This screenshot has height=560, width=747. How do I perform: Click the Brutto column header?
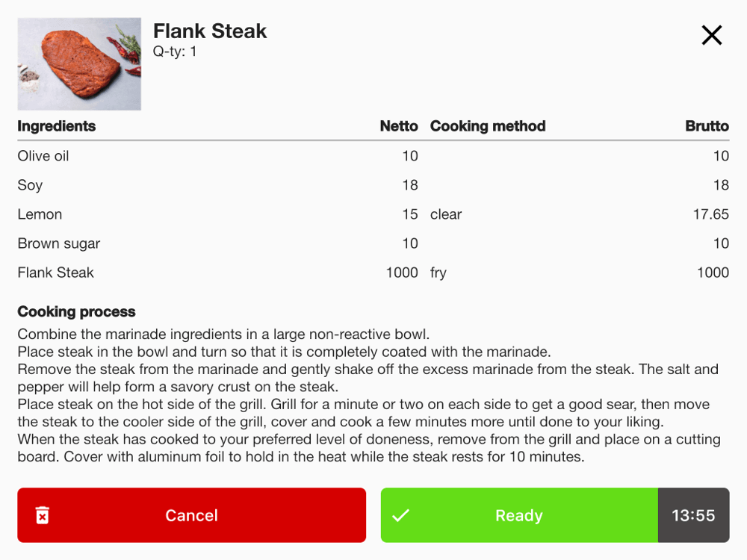(x=707, y=126)
